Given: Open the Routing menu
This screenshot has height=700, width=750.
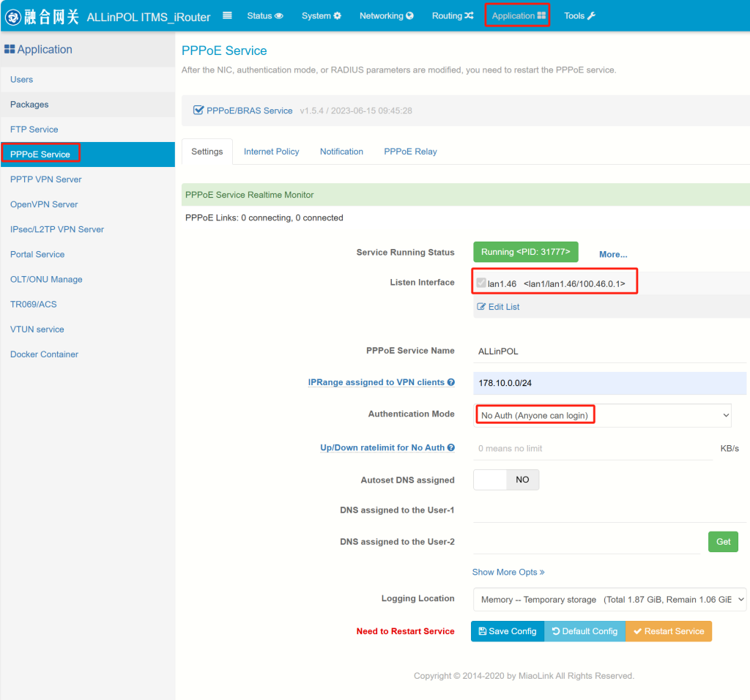Looking at the screenshot, I should point(453,16).
